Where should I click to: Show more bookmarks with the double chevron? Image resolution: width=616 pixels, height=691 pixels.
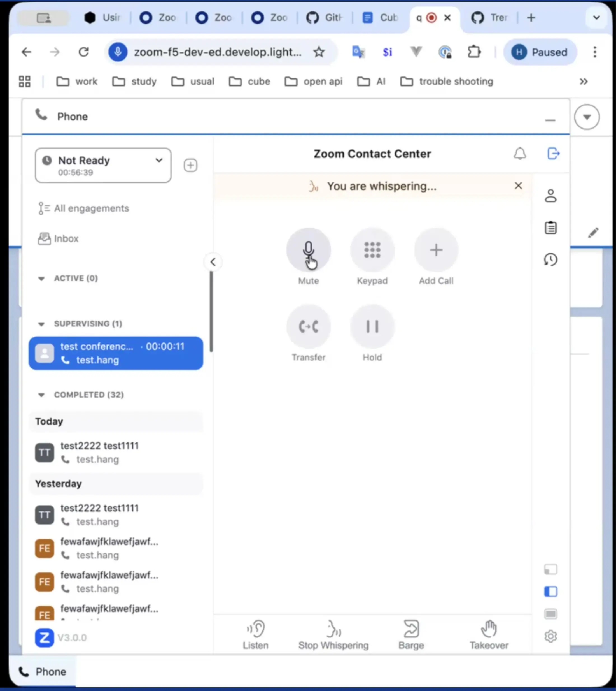584,81
